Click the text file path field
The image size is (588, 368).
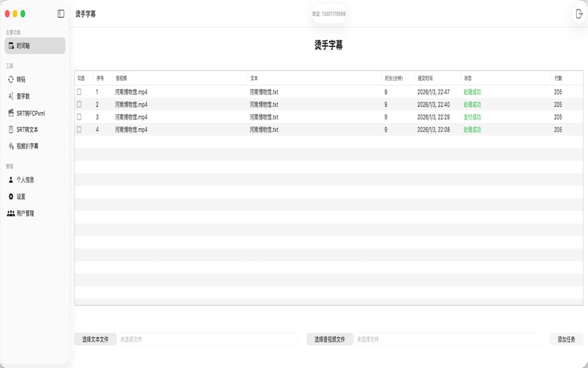point(208,339)
